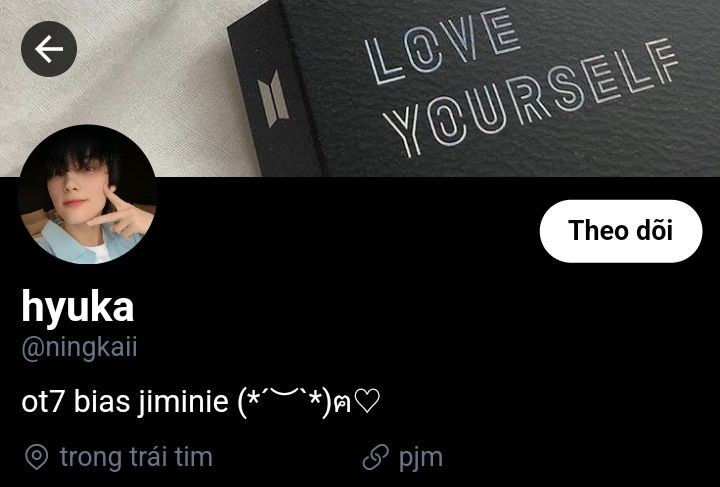The height and width of the screenshot is (487, 720).
Task: Click the YOURSELF text on the album cover
Action: pos(530,96)
